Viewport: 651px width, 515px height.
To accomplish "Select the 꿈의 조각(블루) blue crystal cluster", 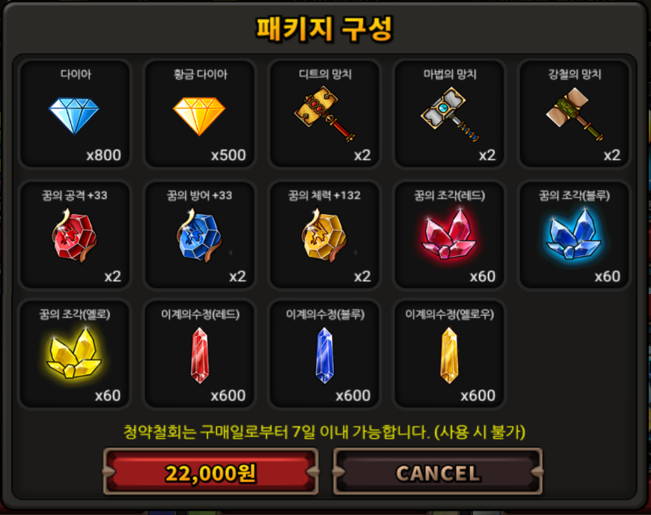I will tap(573, 234).
